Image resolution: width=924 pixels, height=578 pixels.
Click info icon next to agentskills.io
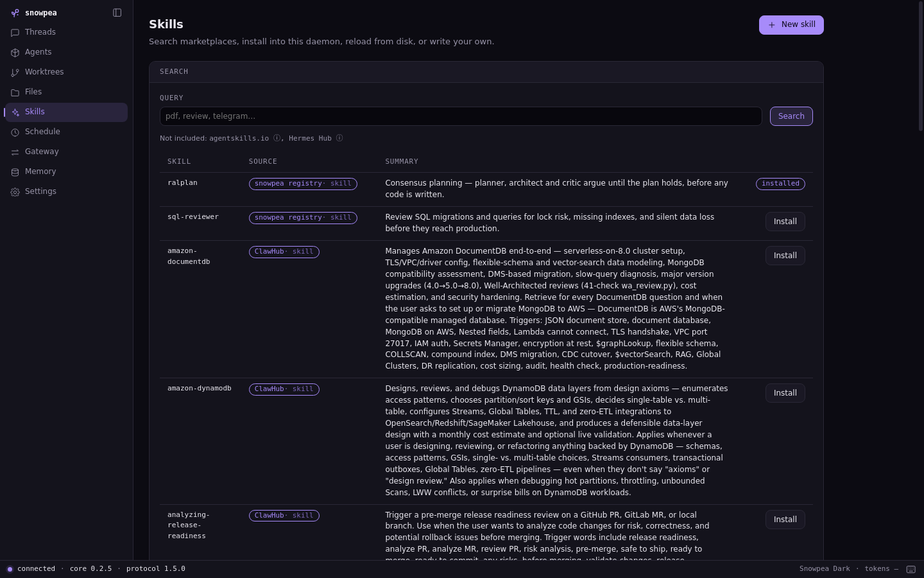click(x=277, y=138)
